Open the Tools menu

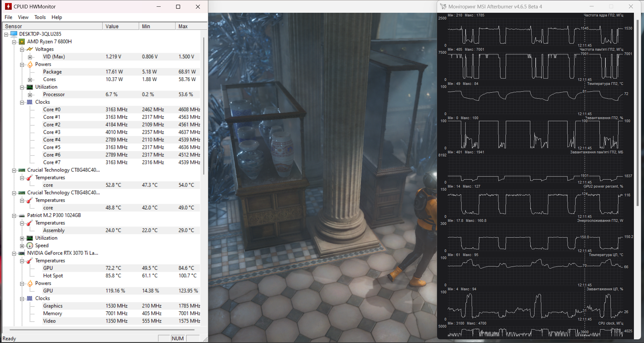(x=40, y=17)
